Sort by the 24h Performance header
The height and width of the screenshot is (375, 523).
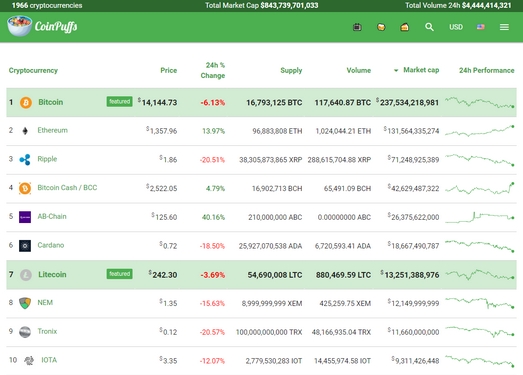tap(486, 70)
